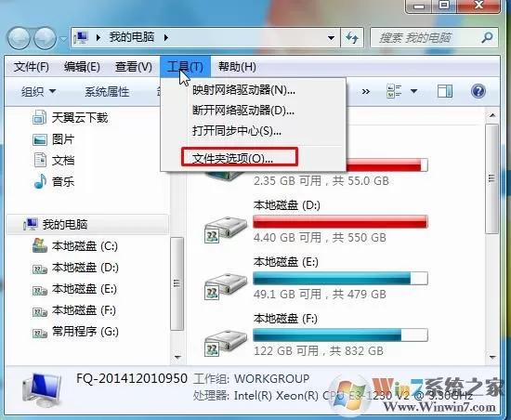
Task: Select 映射网络驱动器(N)... menu entry
Action: pos(243,90)
